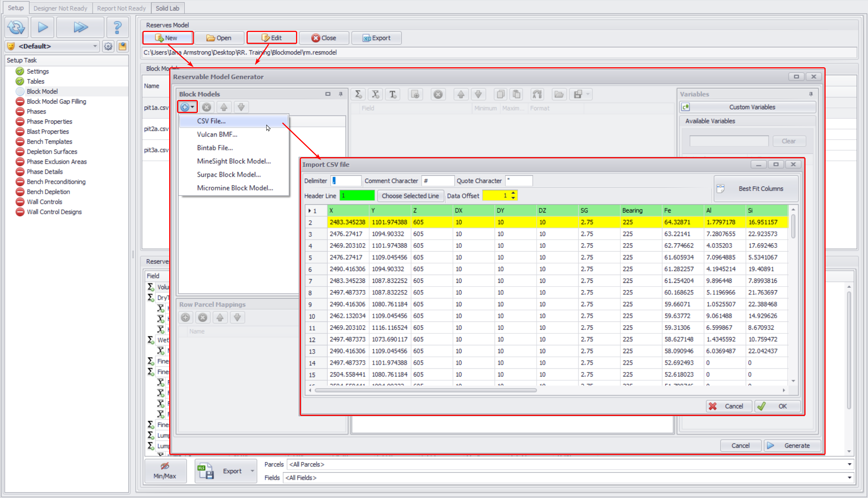Click the fast-forward double arrow icon
The width and height of the screenshot is (868, 498).
point(80,27)
